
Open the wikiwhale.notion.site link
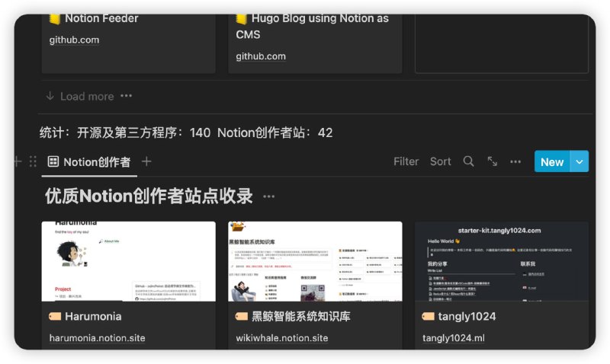282,338
